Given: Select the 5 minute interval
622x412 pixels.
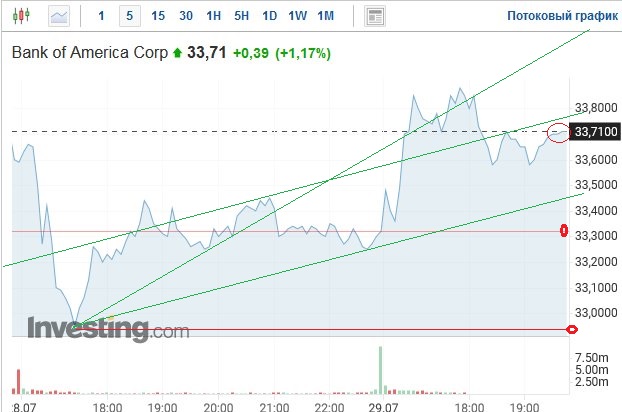Looking at the screenshot, I should tap(130, 16).
